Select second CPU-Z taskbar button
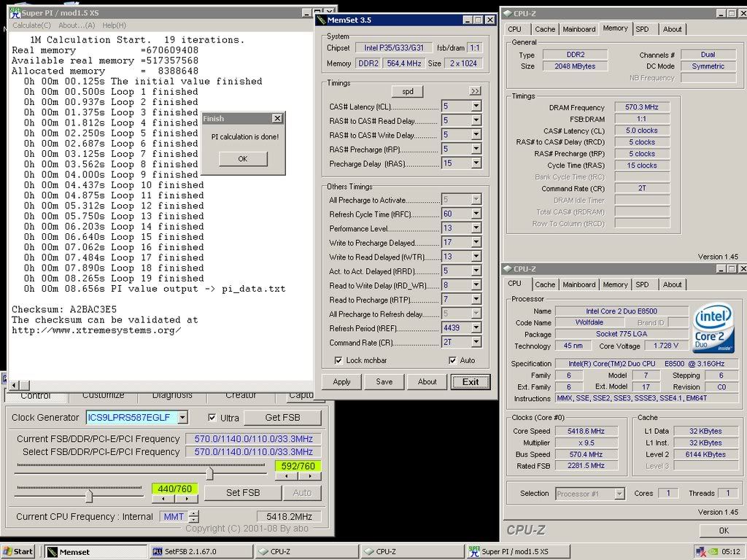The height and width of the screenshot is (560, 747). point(411,551)
